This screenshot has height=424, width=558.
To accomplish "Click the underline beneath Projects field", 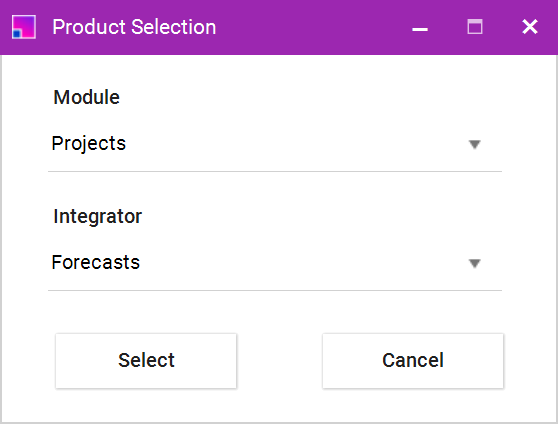I will (275, 171).
